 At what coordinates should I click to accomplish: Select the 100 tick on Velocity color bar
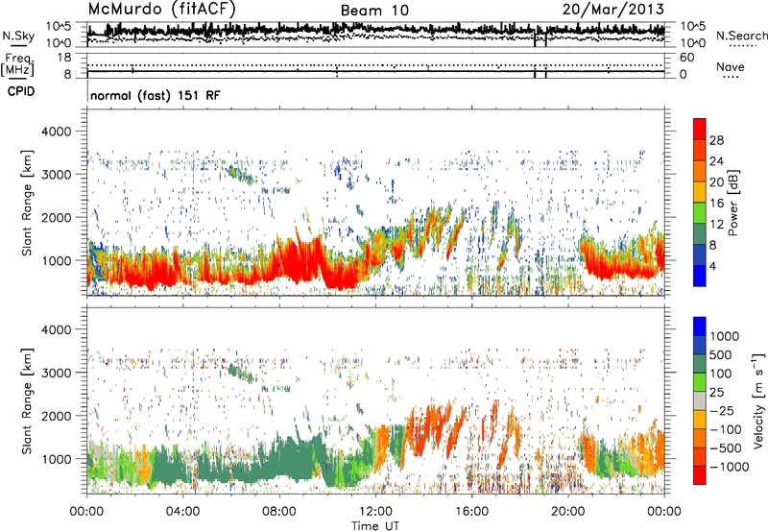pyautogui.click(x=721, y=374)
